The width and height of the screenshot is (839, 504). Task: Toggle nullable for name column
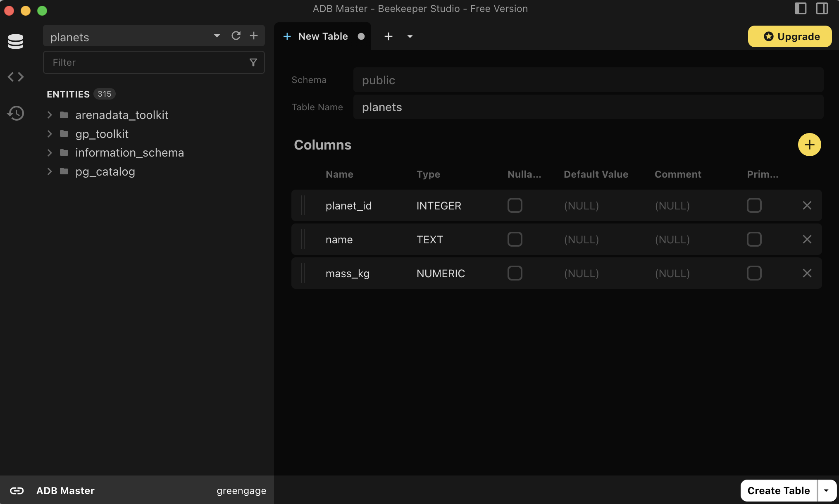[515, 239]
